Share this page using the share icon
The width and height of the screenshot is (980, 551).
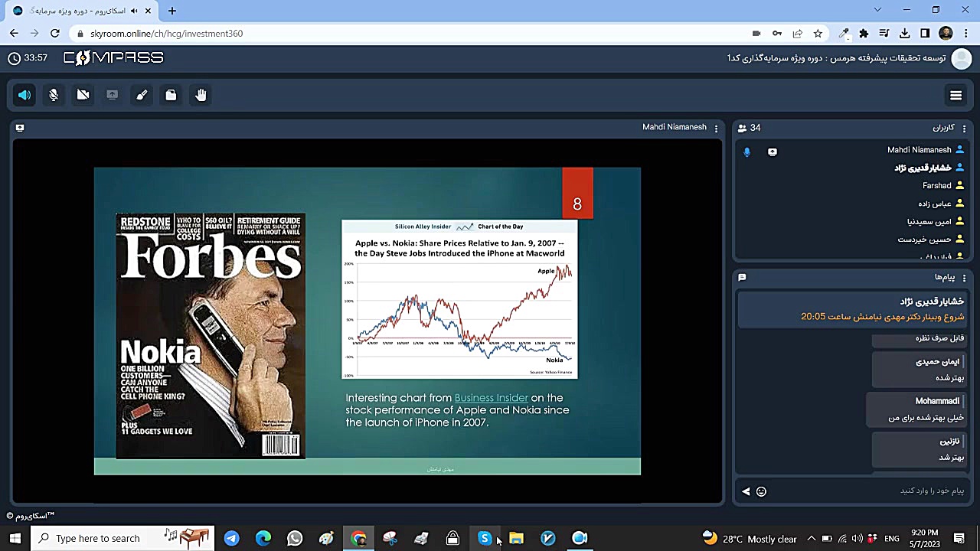pos(797,34)
